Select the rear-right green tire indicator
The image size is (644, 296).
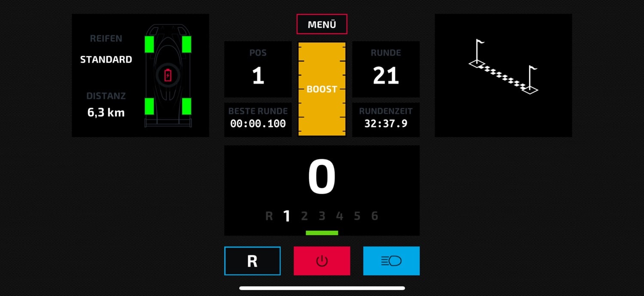tap(186, 106)
